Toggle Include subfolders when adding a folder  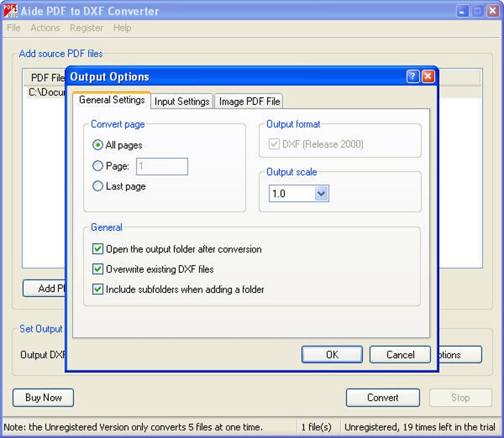click(x=98, y=289)
